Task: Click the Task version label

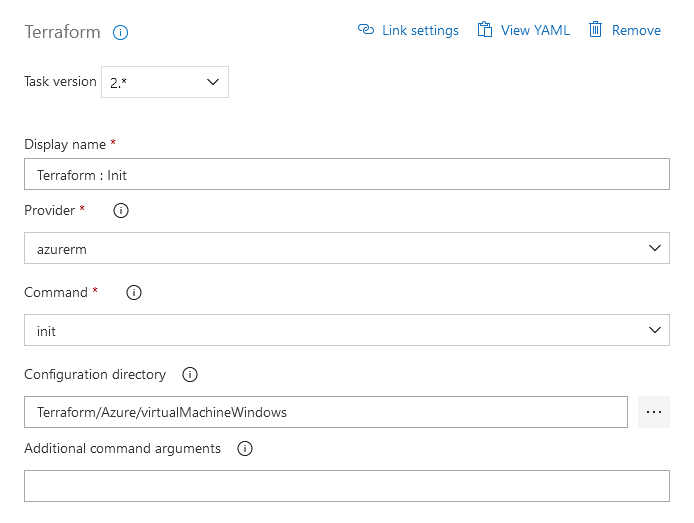Action: click(60, 81)
